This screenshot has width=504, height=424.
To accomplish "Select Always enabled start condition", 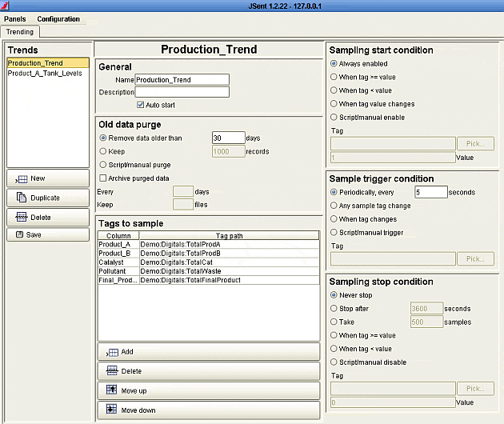I will (334, 63).
